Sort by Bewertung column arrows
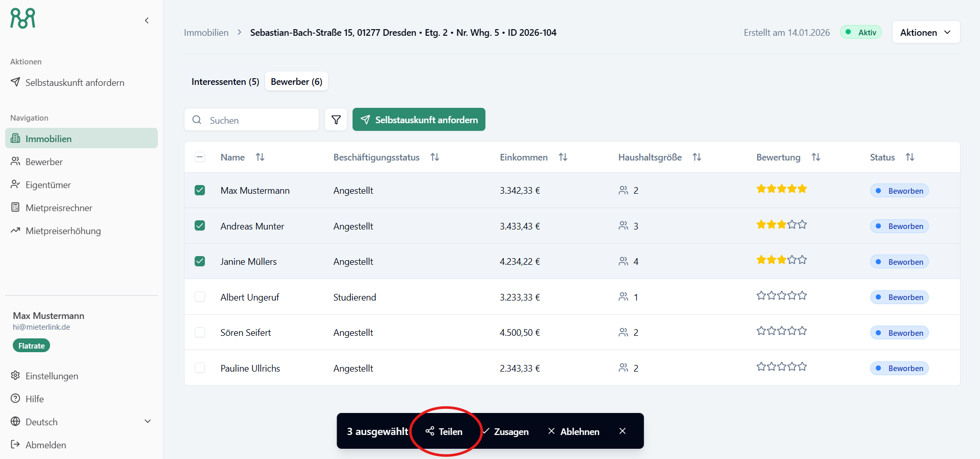 [x=816, y=157]
